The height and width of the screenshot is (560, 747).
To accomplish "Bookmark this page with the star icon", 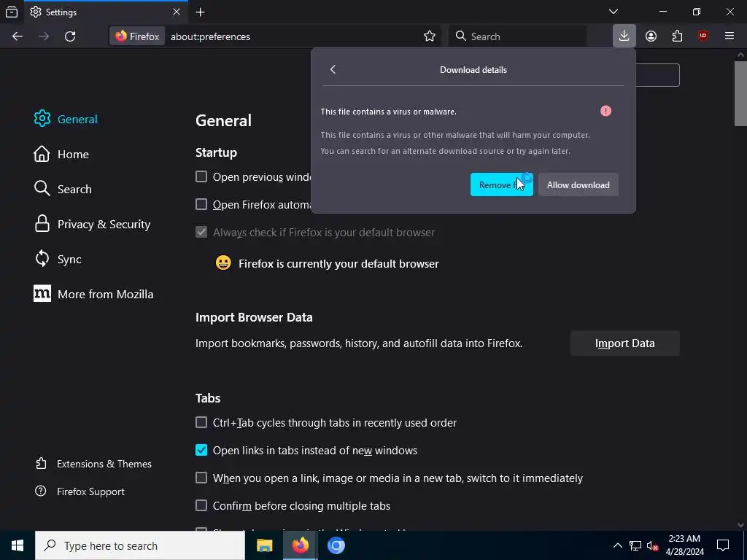I will click(430, 36).
